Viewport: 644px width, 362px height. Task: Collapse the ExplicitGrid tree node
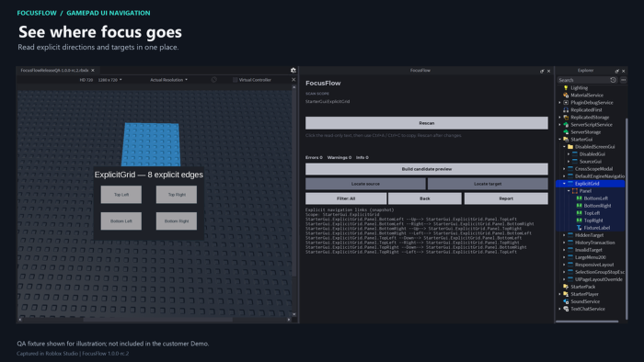pyautogui.click(x=564, y=184)
